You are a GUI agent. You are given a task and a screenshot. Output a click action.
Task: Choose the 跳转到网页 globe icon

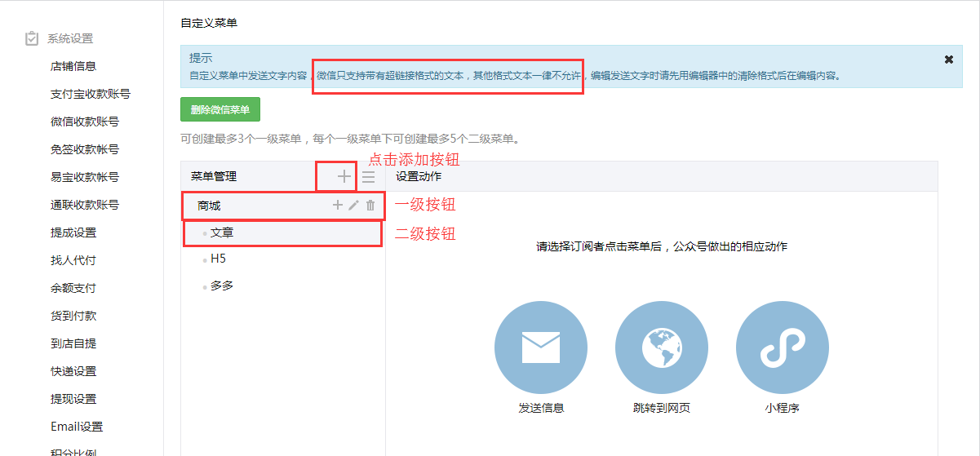tap(661, 348)
